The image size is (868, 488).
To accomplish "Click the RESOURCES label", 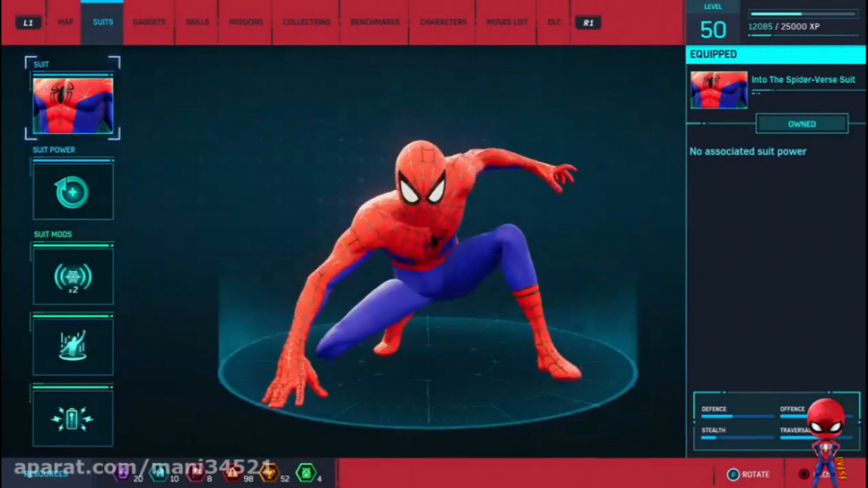I will [46, 474].
